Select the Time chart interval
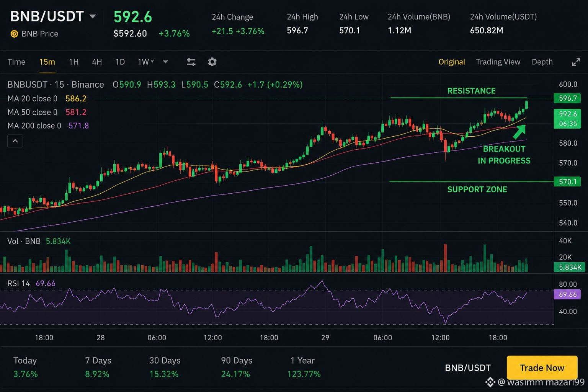The width and height of the screenshot is (588, 392). click(16, 62)
